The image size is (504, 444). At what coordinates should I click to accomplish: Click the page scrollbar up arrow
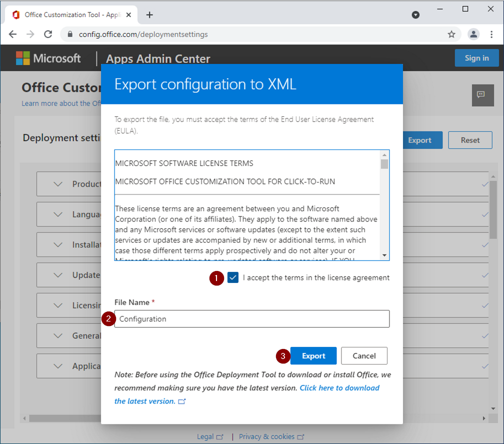[493, 176]
